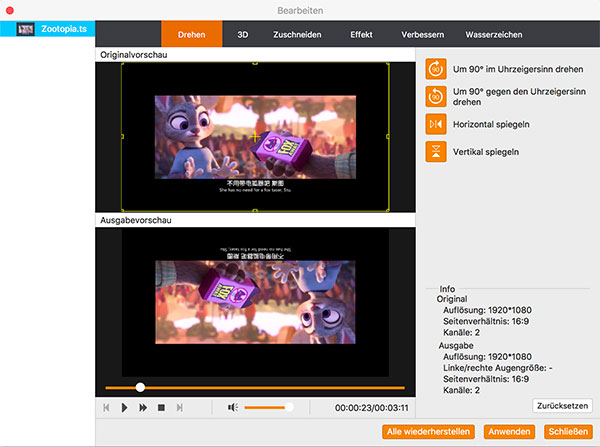Click the Horizontal spiegeln flip icon
The width and height of the screenshot is (600, 447).
coord(436,124)
